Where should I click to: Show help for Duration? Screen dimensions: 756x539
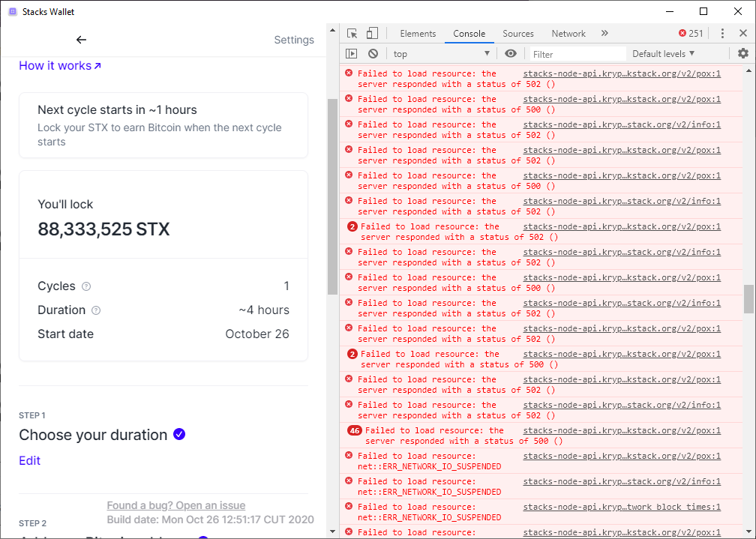click(96, 310)
